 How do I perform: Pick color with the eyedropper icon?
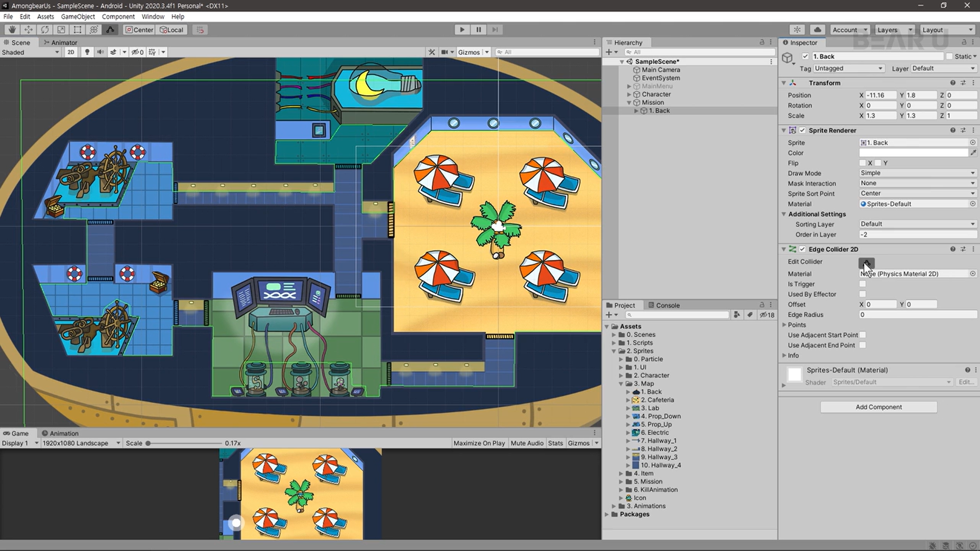point(973,153)
